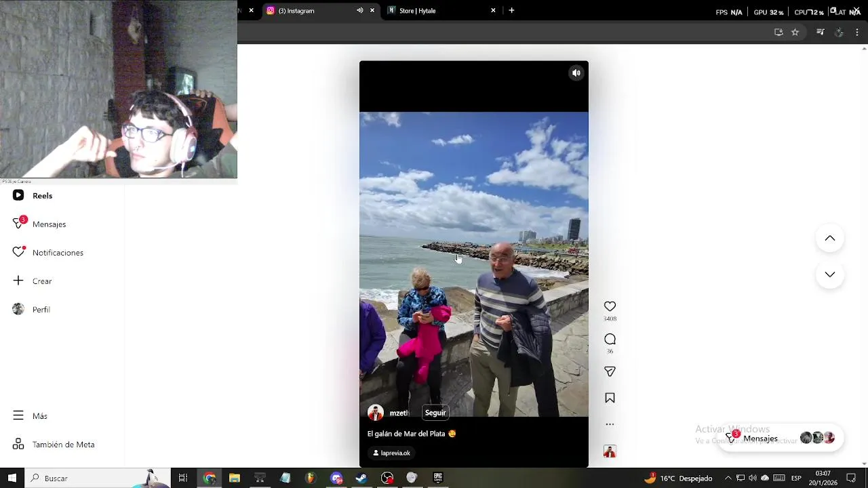Open Steam from the taskbar
This screenshot has width=868, height=488.
(361, 478)
